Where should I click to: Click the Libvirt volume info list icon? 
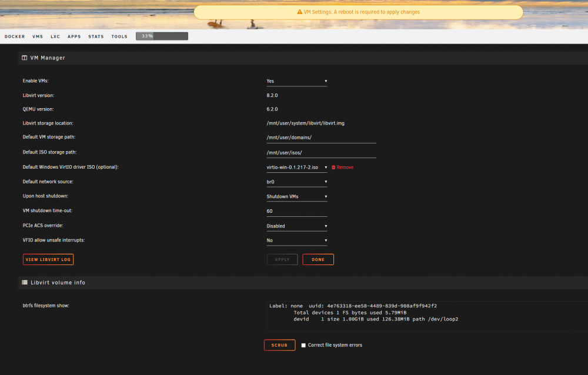pyautogui.click(x=25, y=282)
